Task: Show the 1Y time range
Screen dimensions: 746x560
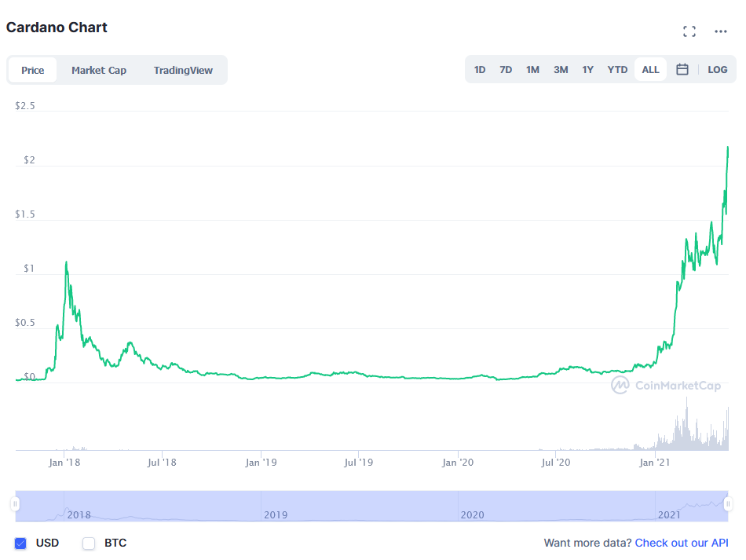Action: tap(587, 69)
